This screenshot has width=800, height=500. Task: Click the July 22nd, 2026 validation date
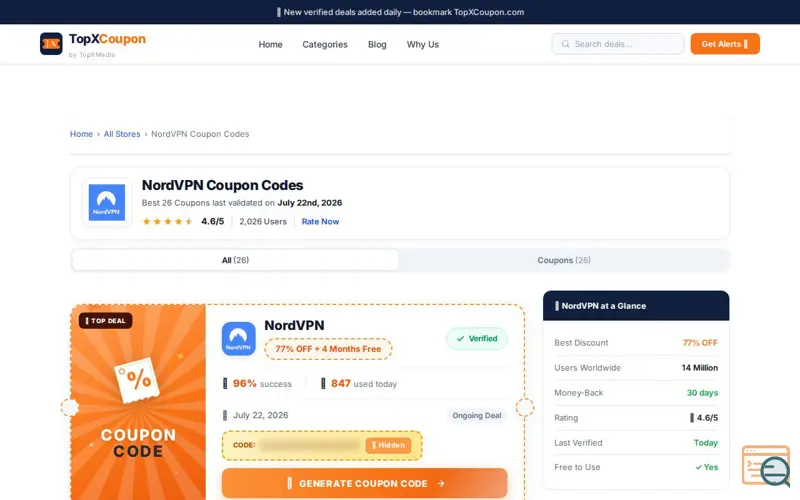pyautogui.click(x=310, y=203)
